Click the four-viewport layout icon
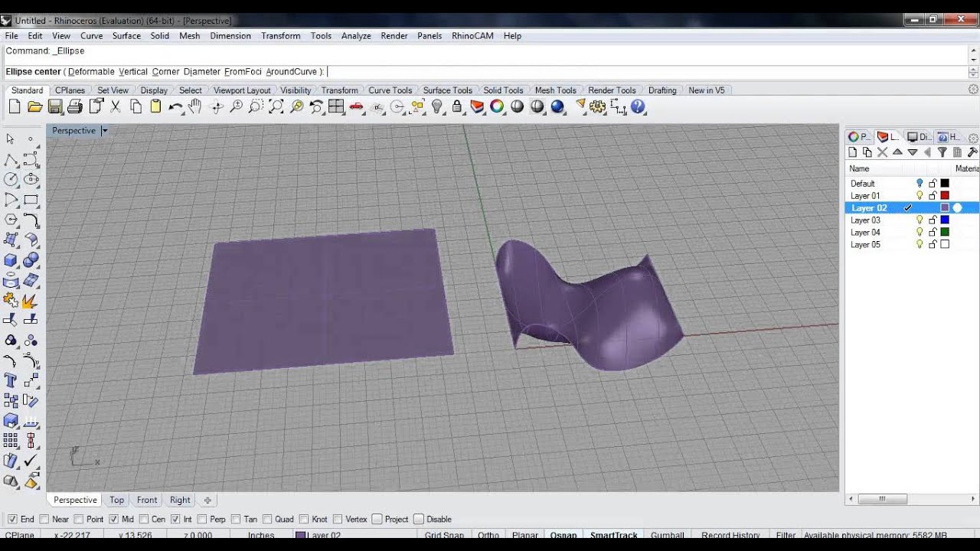Viewport: 980px width, 551px height. pyautogui.click(x=336, y=107)
